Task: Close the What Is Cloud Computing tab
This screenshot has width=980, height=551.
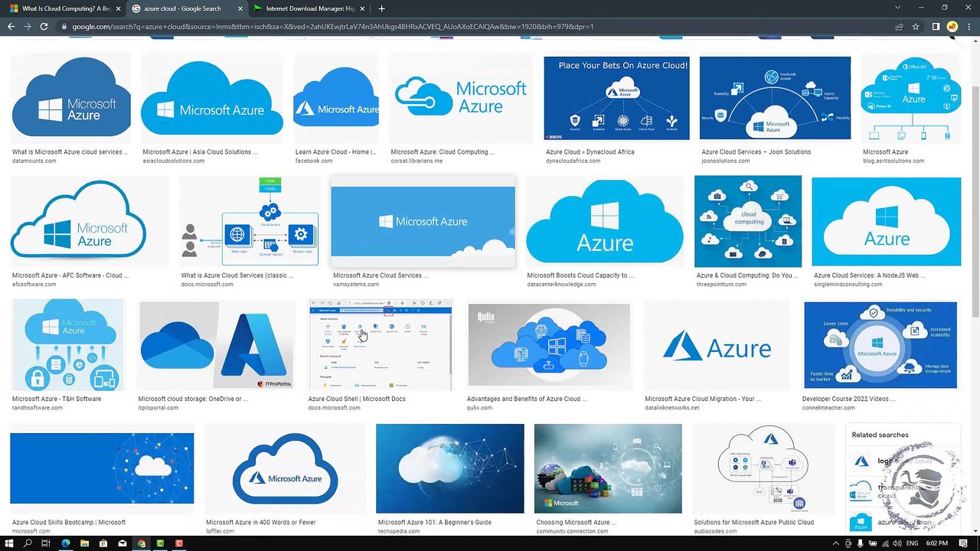Action: (117, 8)
